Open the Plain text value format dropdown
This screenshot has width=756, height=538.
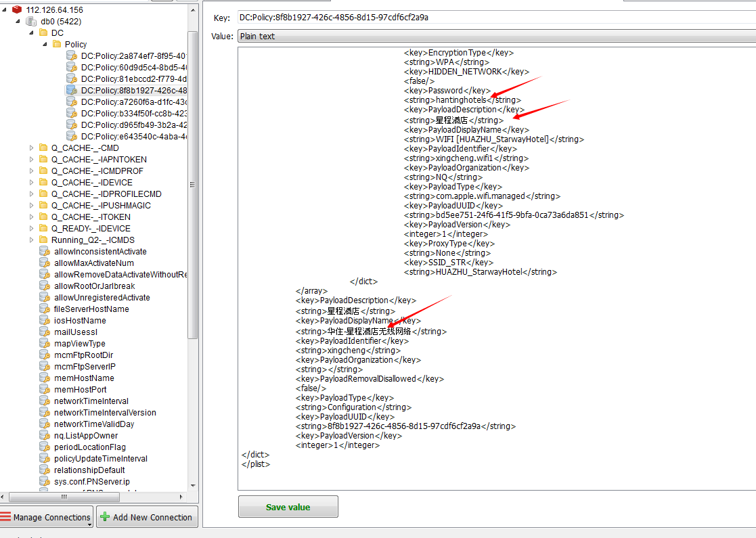coord(497,36)
